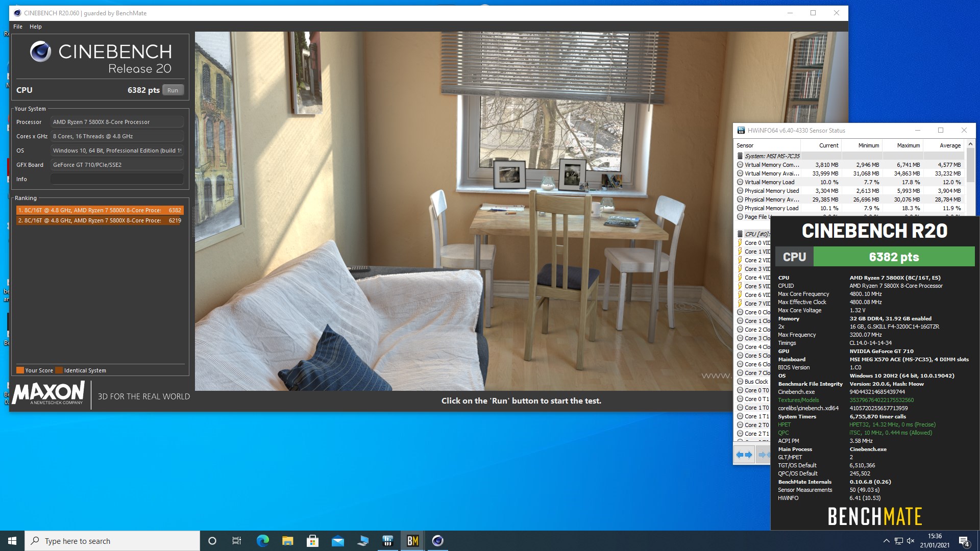Viewport: 980px width, 551px height.
Task: Click the Core 3 Clock sensor icon
Action: pyautogui.click(x=740, y=338)
